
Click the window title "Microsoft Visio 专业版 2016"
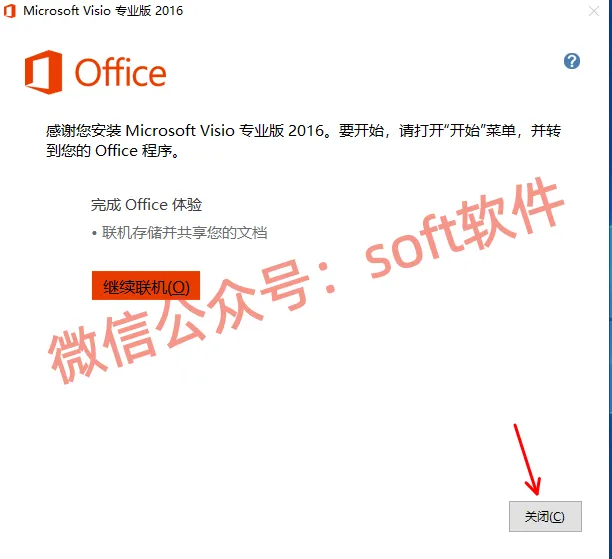coord(103,11)
